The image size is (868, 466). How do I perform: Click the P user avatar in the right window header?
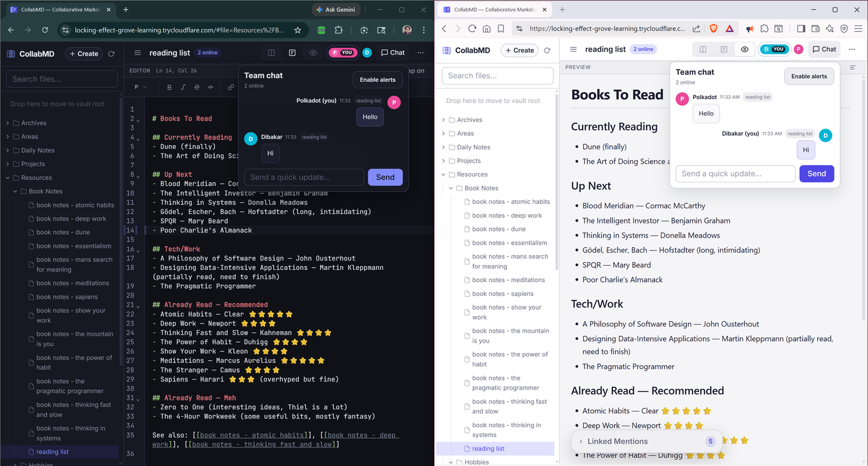click(799, 49)
